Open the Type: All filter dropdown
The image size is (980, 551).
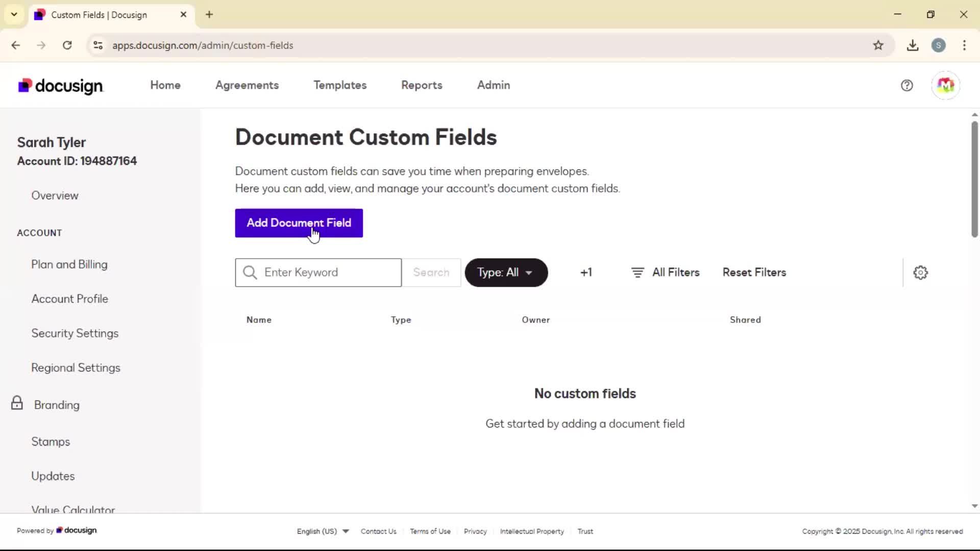pyautogui.click(x=506, y=272)
